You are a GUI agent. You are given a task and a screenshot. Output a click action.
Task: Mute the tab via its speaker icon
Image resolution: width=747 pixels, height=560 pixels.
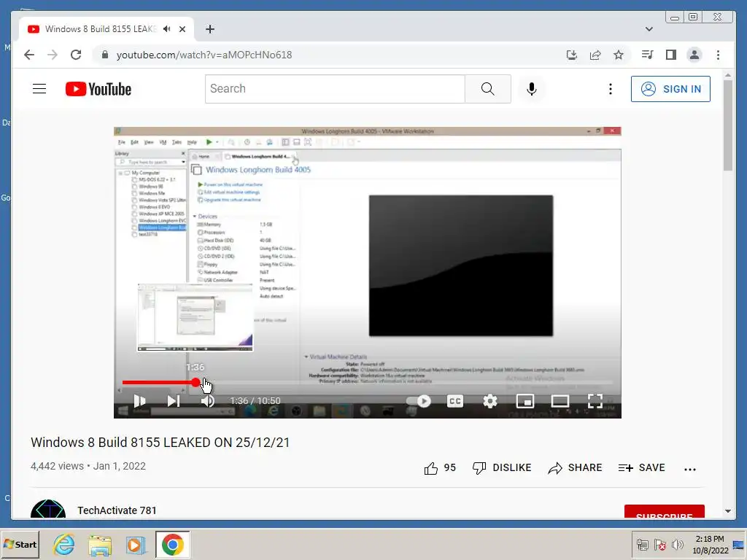click(167, 29)
